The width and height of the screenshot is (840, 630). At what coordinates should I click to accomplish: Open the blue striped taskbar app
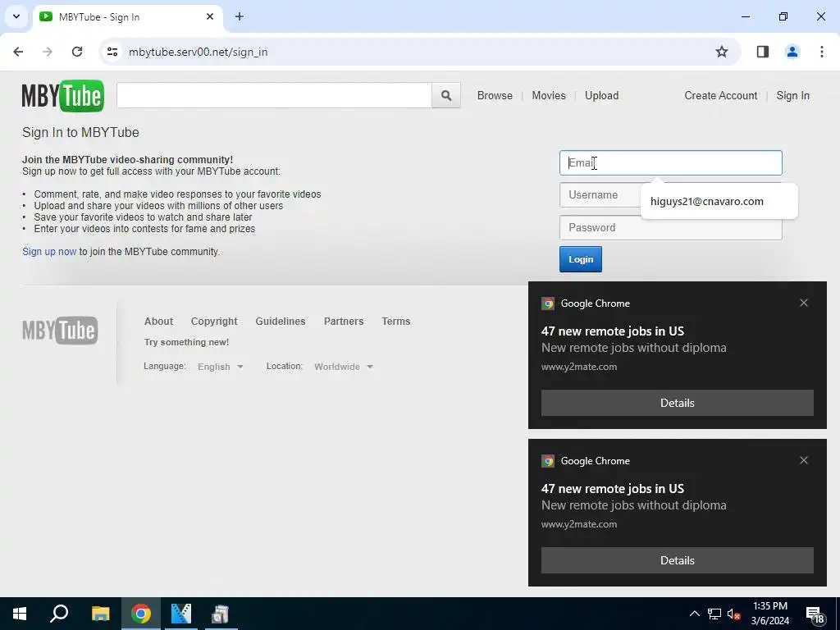[181, 614]
